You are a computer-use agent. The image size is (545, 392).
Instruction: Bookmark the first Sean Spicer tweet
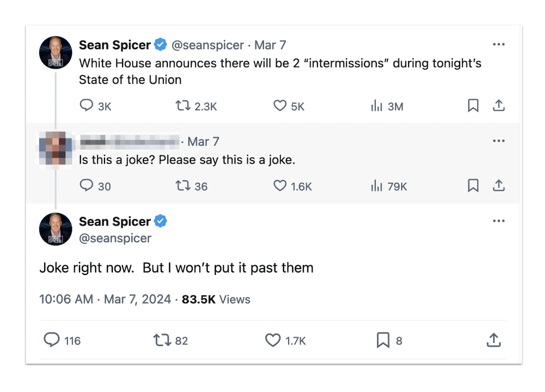click(473, 105)
